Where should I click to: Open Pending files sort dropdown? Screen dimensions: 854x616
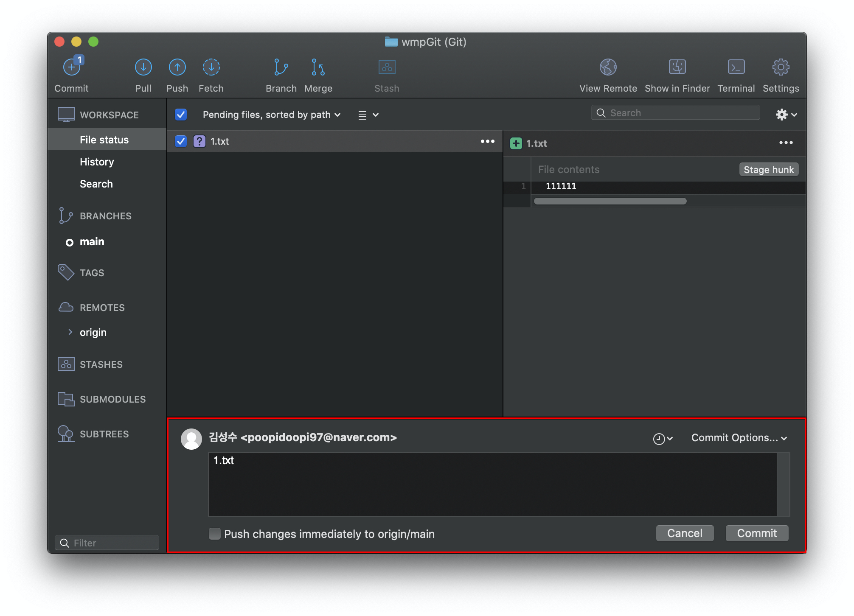tap(272, 115)
